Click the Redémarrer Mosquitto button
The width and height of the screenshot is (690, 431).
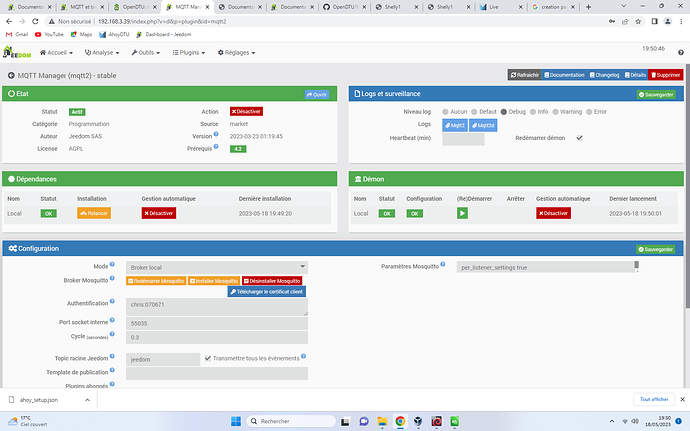[156, 281]
